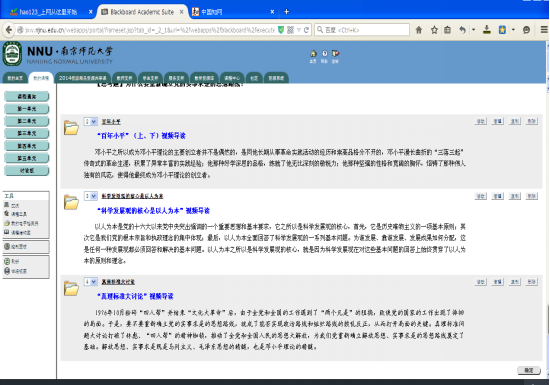Click inside the browser URL address field
Viewport: 550px width, 385px height.
(x=146, y=30)
